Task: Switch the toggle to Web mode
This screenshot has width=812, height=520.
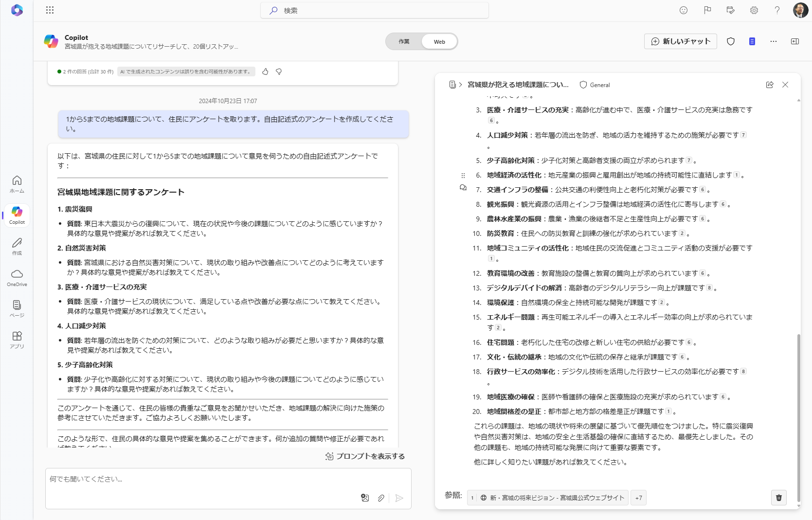Action: coord(439,42)
